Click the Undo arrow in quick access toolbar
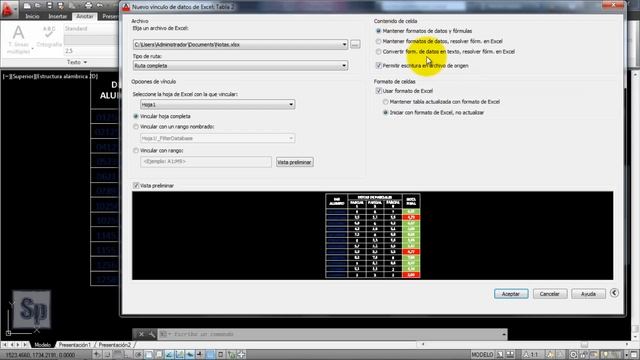Screen dimensions: 640x360 pos(100,6)
